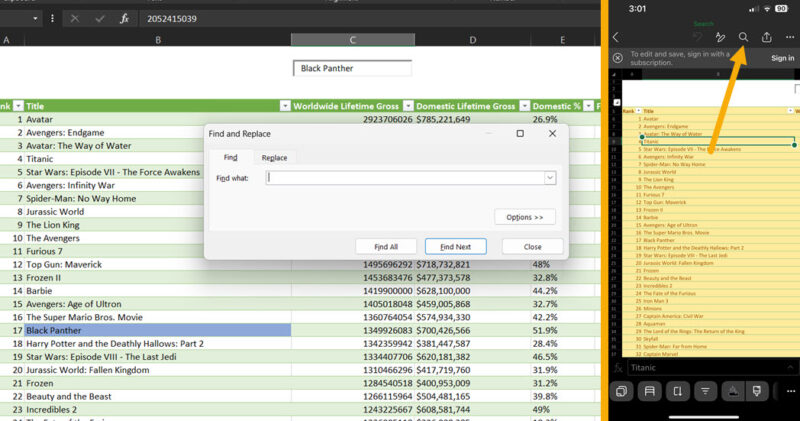Tap the fill color bucket in mobile bottom toolbar
This screenshot has width=800, height=421.
click(733, 391)
